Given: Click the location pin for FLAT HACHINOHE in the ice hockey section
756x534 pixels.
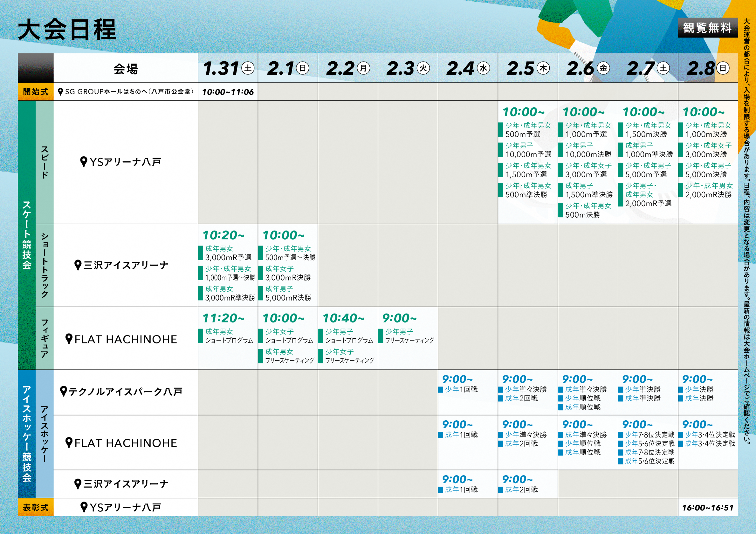Looking at the screenshot, I should (x=69, y=442).
